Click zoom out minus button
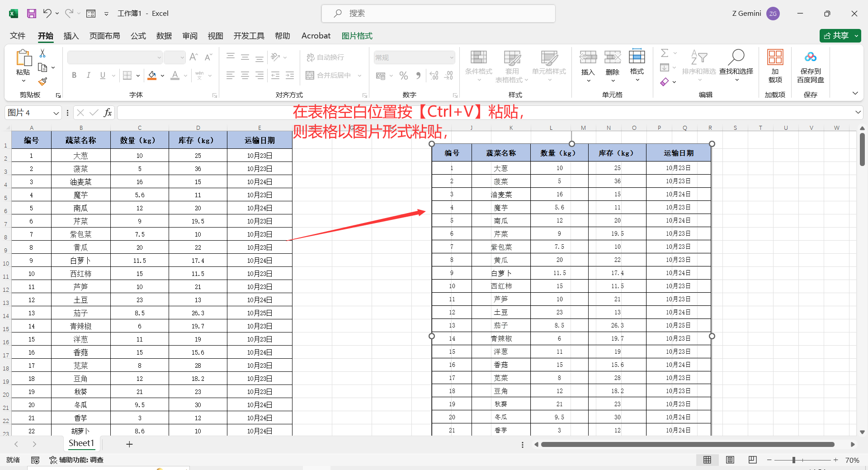This screenshot has width=868, height=470. pos(769,460)
